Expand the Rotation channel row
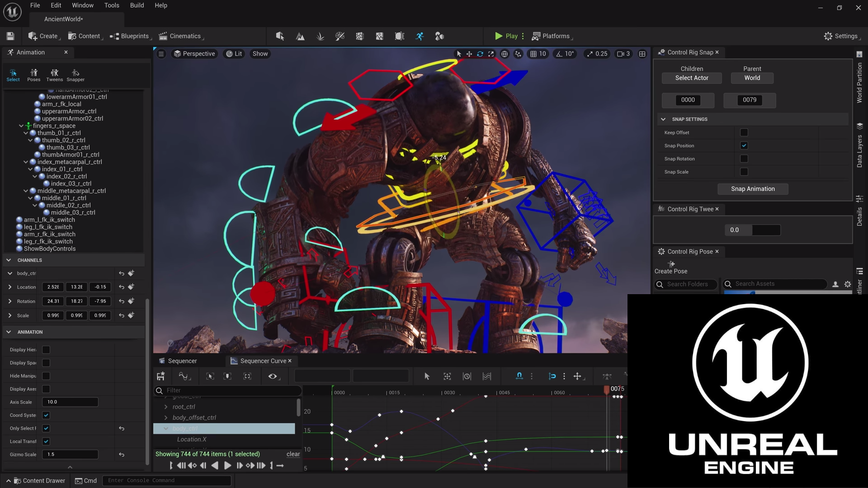 [x=10, y=301]
